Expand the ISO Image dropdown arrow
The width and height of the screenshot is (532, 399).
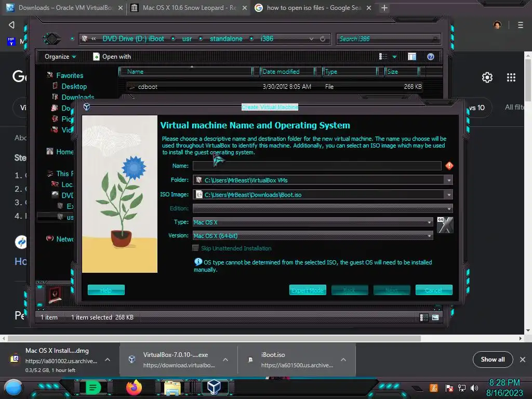tap(449, 195)
